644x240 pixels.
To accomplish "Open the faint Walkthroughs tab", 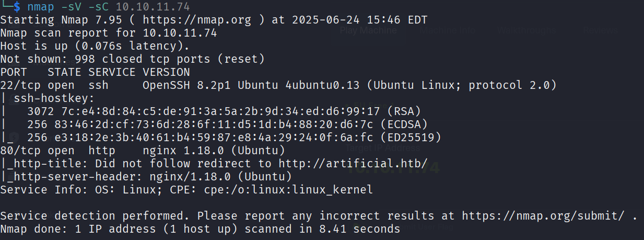I will (526, 30).
